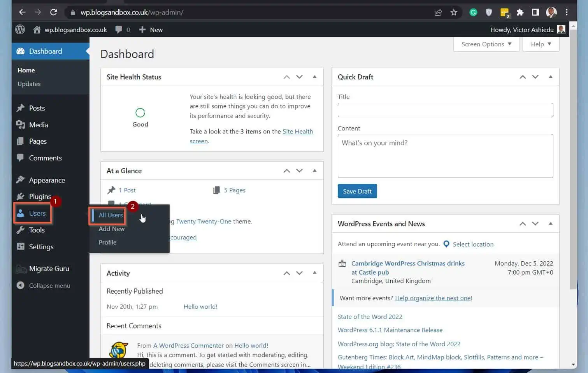
Task: Bookmark page with the star icon
Action: [x=454, y=12]
